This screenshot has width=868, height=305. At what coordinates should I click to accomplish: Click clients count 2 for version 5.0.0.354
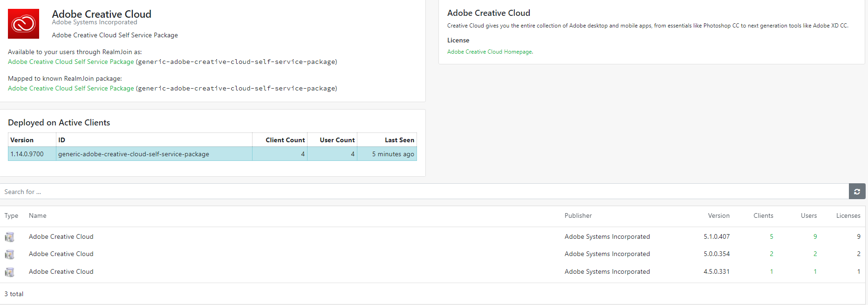772,254
